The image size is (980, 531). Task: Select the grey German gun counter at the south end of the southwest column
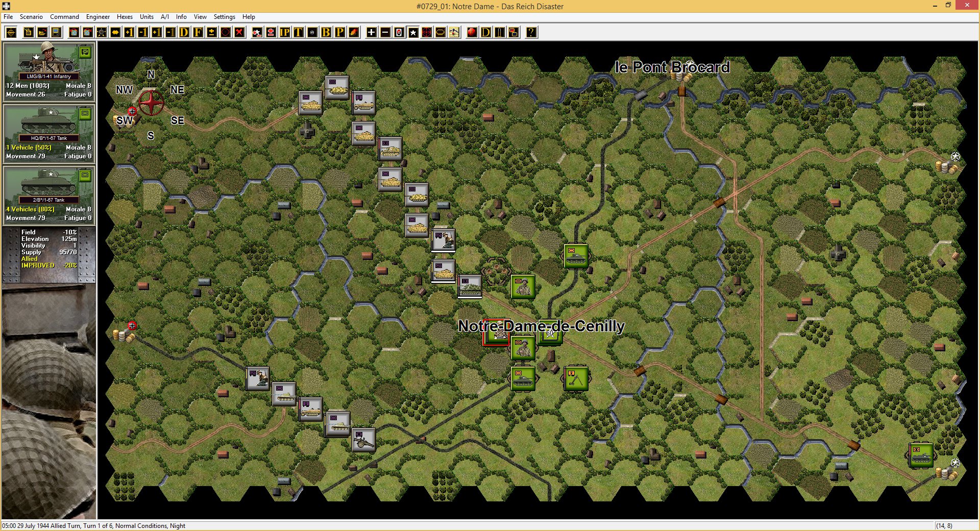pyautogui.click(x=363, y=440)
